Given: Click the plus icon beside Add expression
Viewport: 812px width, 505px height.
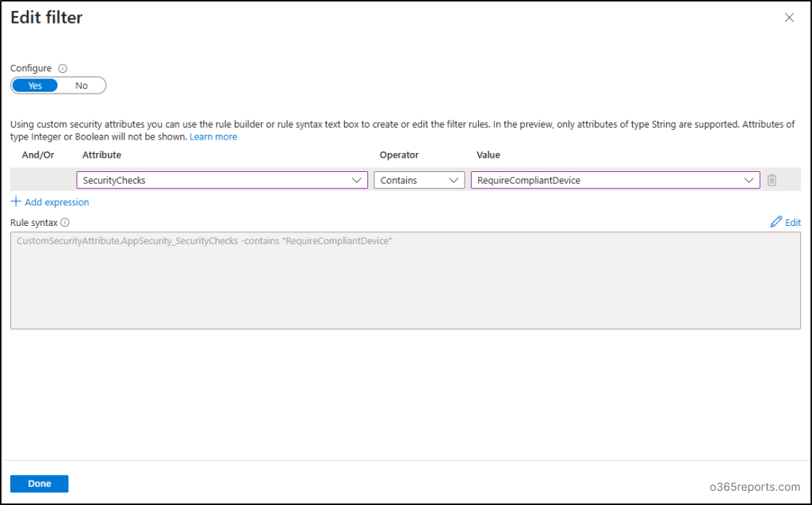Looking at the screenshot, I should click(16, 201).
